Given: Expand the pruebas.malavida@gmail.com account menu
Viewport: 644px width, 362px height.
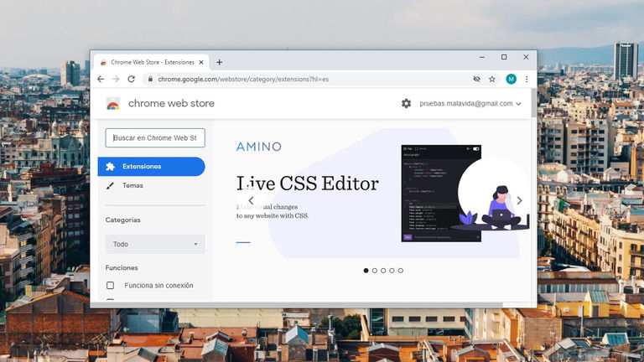Looking at the screenshot, I should (470, 103).
